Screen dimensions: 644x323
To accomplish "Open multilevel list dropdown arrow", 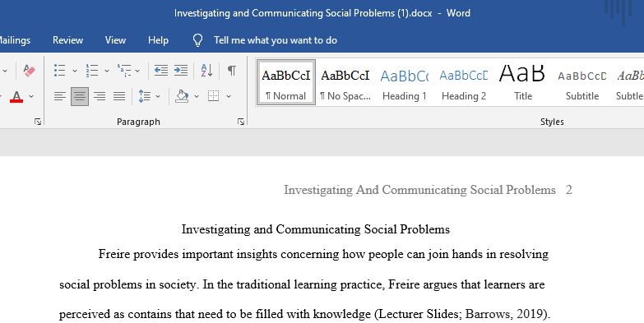I will (137, 71).
